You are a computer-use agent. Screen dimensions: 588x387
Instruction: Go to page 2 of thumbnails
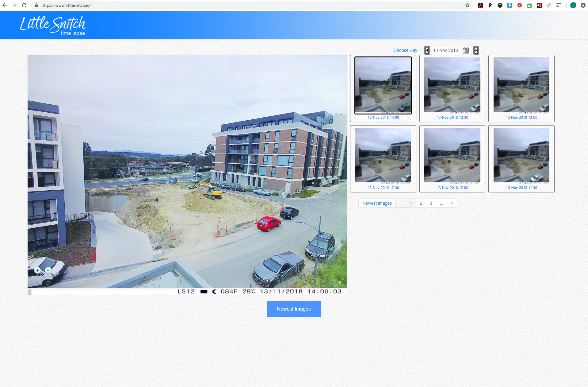[x=421, y=203]
